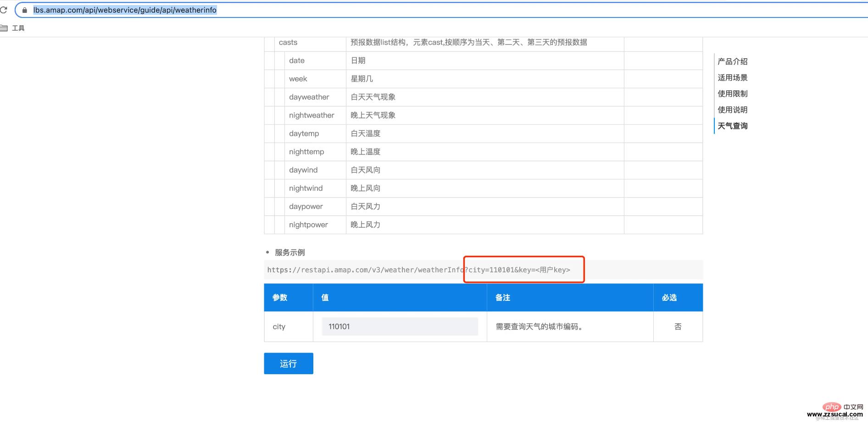Click the address bar URL
This screenshot has width=868, height=422.
pyautogui.click(x=125, y=10)
